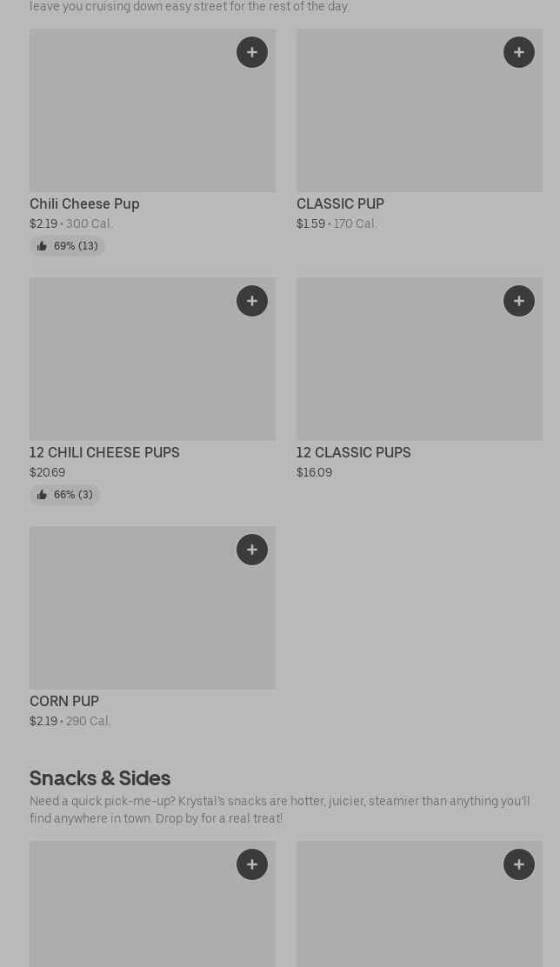560x967 pixels.
Task: Select the CLASSIC PUP title
Action: [x=340, y=203]
